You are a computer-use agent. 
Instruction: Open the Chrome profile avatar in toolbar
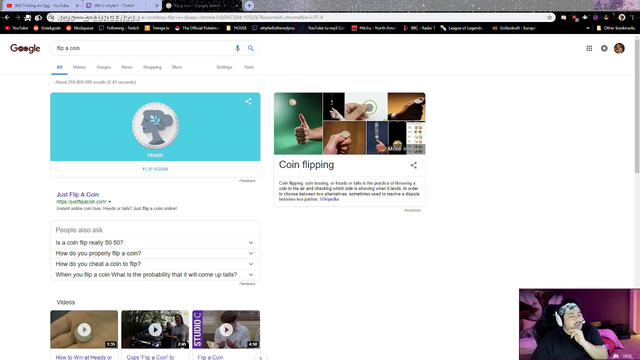[622, 18]
